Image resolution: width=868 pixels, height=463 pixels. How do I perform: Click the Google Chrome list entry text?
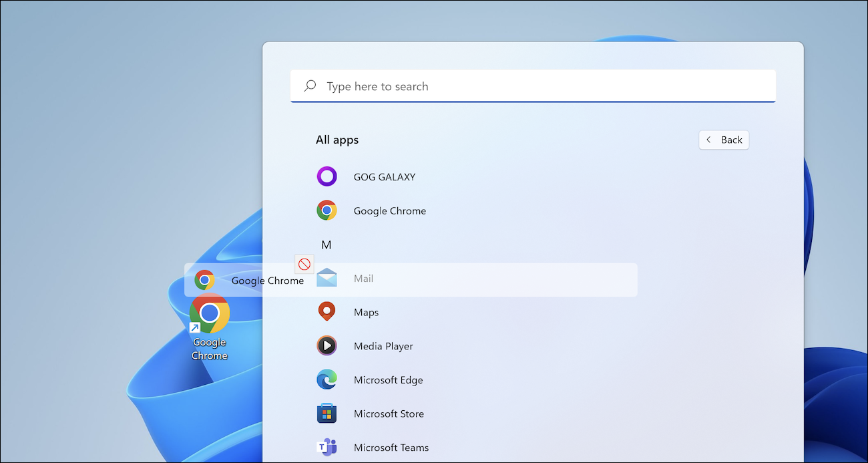[x=390, y=210]
